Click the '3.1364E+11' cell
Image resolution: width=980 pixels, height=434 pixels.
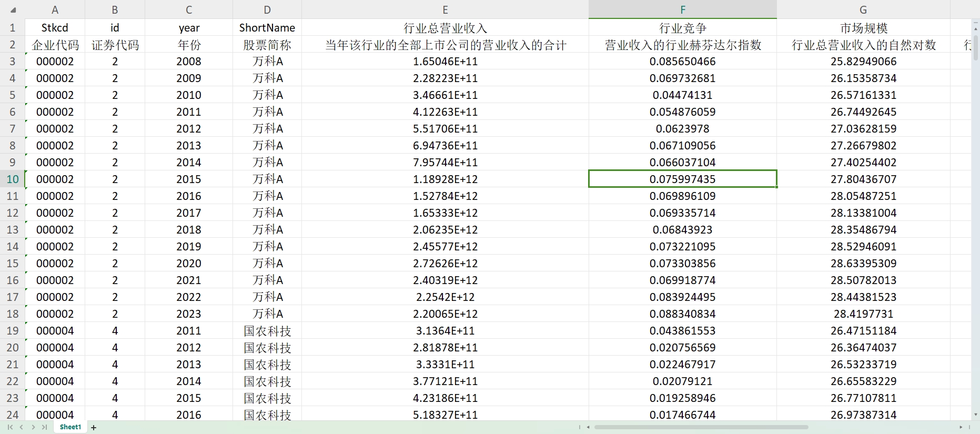pyautogui.click(x=445, y=330)
